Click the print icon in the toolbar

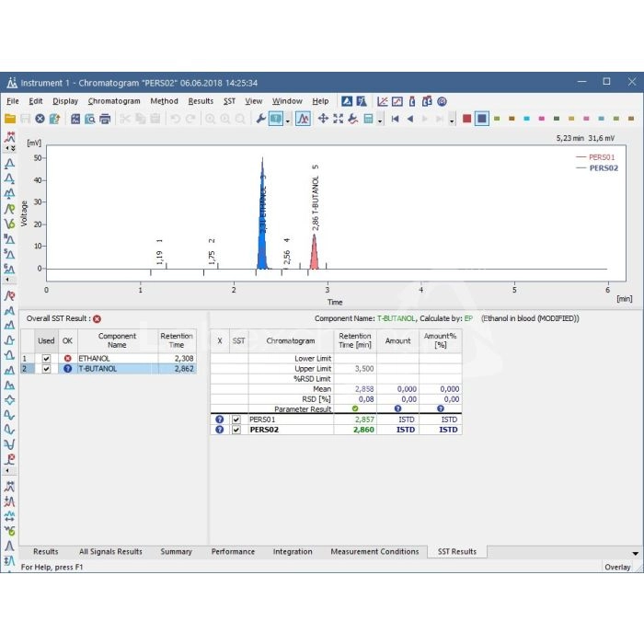click(x=105, y=119)
